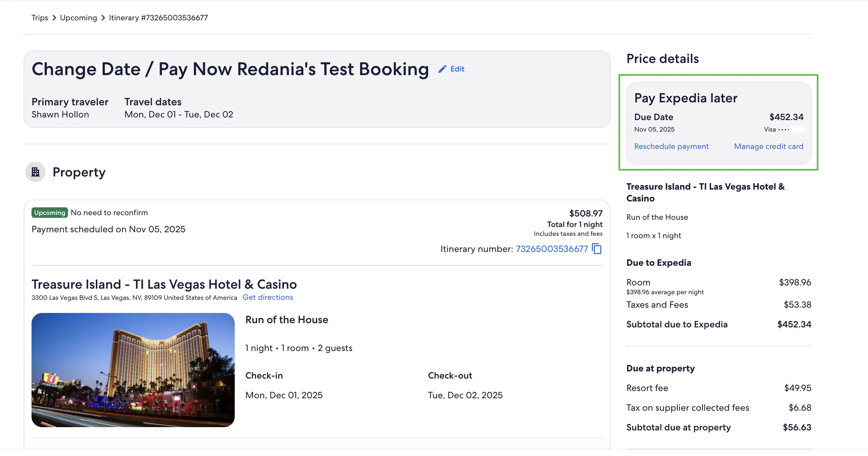
Task: Click the copy icon next to the itinerary number
Action: click(x=597, y=249)
